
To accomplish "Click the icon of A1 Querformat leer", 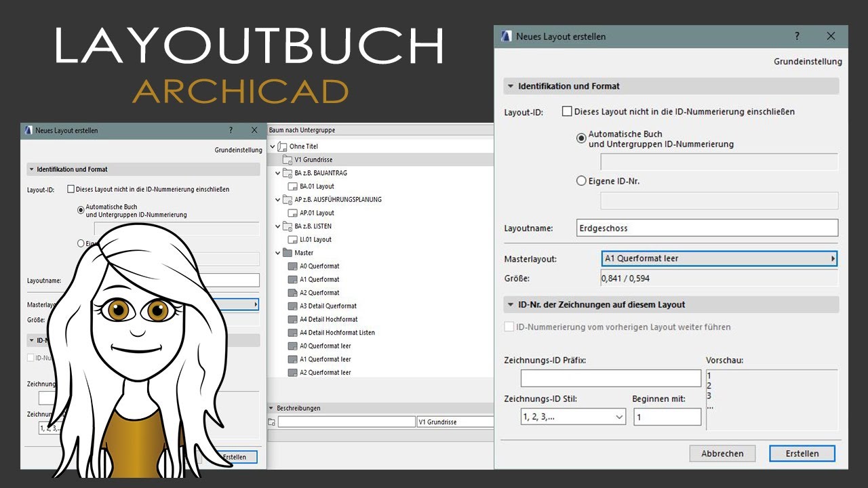I will [x=293, y=359].
